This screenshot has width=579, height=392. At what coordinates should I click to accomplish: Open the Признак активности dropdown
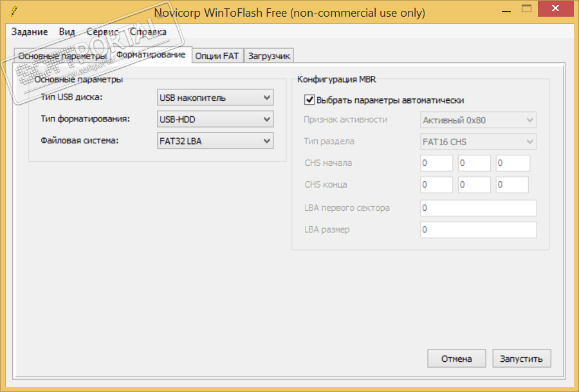click(478, 120)
